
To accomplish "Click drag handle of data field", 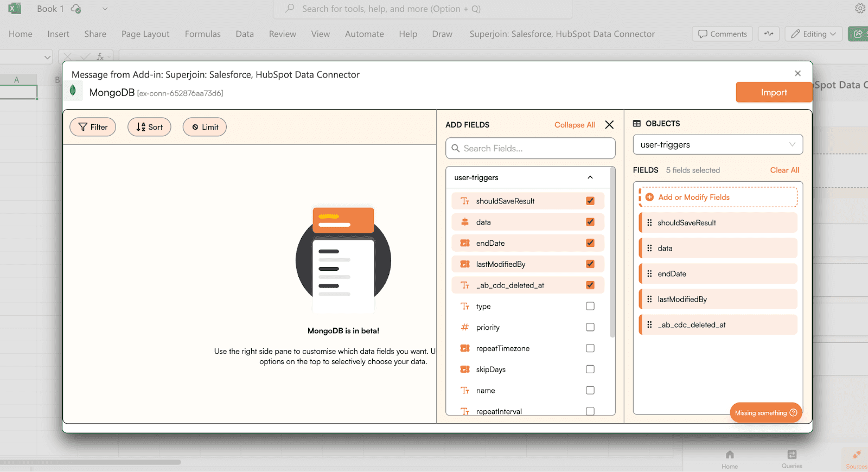I will click(649, 248).
